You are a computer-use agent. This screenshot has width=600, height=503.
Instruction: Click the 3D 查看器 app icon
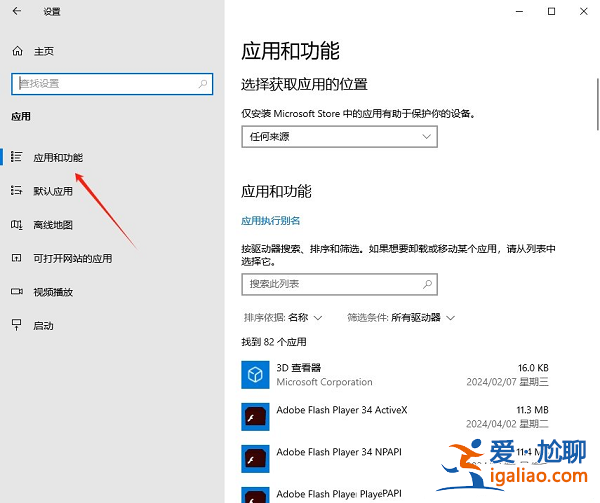pyautogui.click(x=255, y=374)
